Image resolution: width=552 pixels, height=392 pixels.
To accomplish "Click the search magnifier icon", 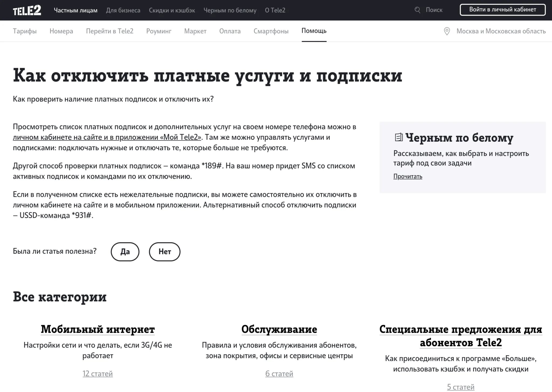I will tap(418, 10).
